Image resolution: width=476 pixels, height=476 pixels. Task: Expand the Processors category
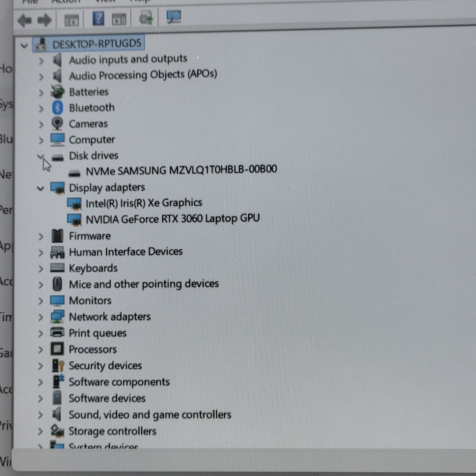[41, 350]
